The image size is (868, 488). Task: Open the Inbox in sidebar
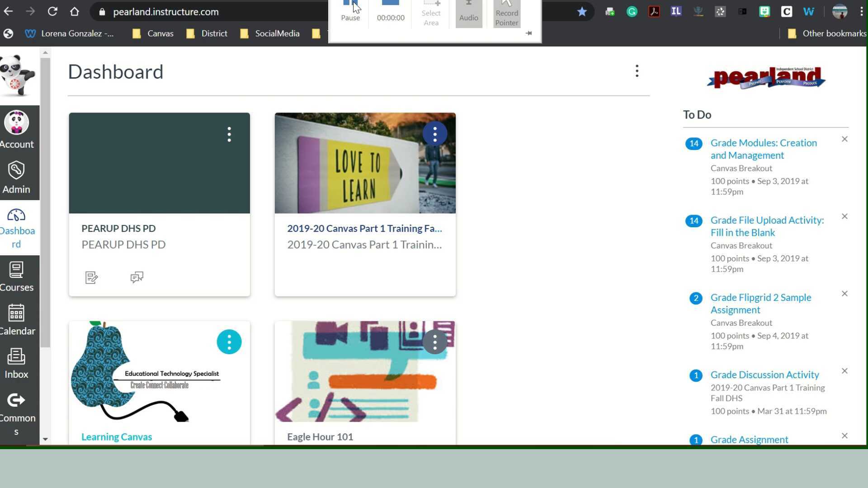17,364
